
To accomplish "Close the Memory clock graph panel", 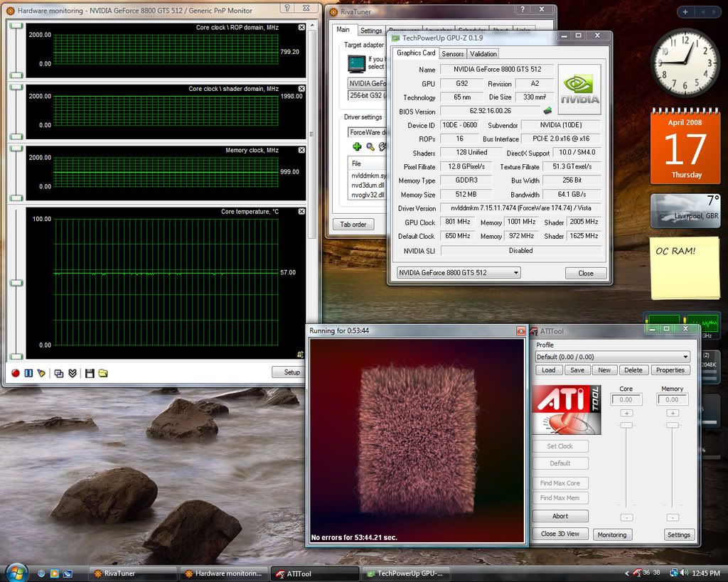I will (301, 151).
